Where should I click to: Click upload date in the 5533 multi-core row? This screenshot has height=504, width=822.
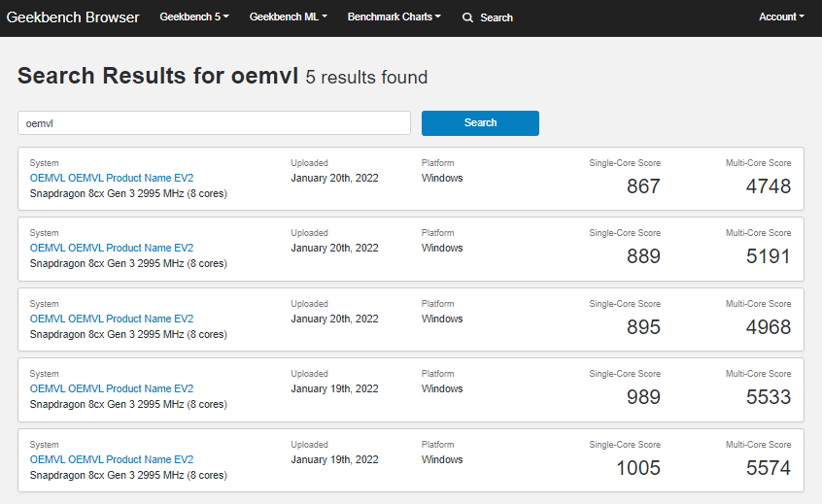pos(334,388)
